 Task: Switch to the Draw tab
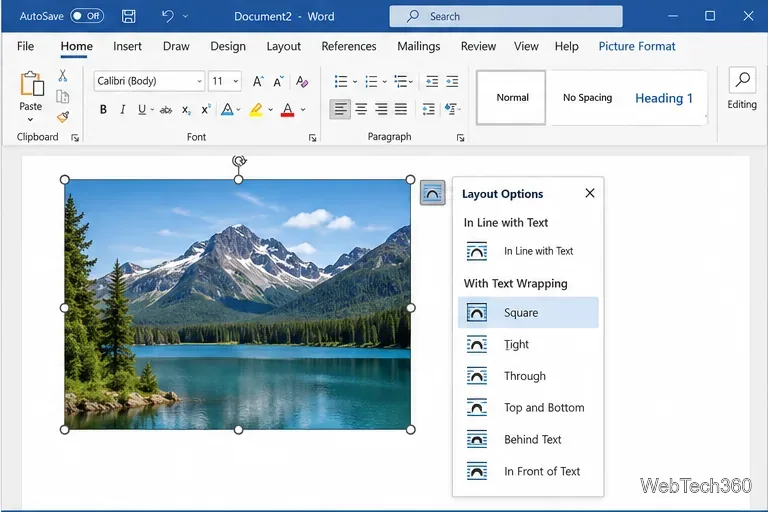point(176,47)
